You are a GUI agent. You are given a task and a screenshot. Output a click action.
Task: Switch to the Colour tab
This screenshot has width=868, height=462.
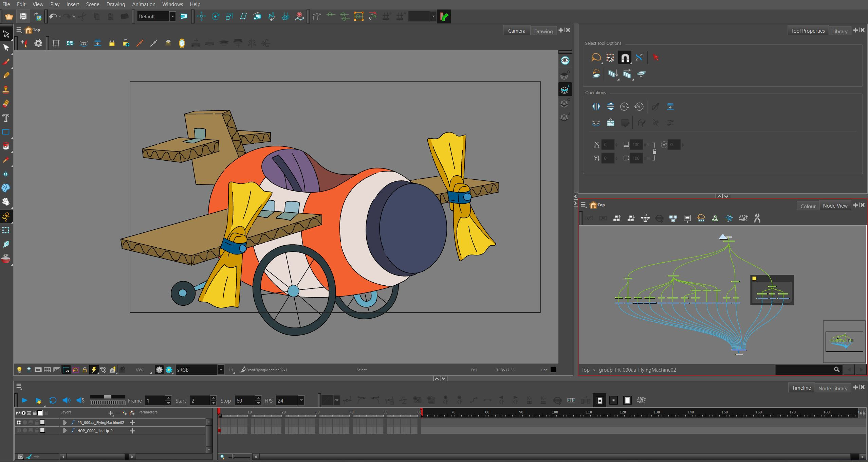point(808,206)
